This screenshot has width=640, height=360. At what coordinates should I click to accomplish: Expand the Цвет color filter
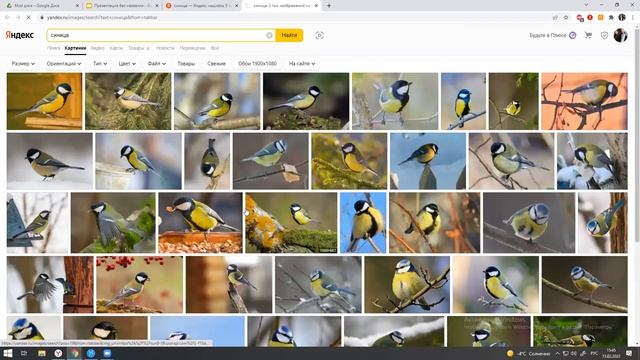coord(127,64)
